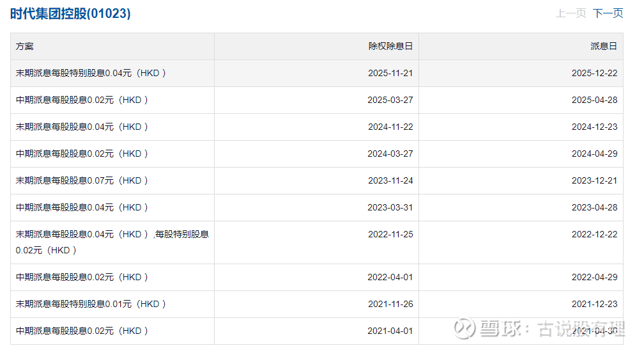Viewport: 644px width, 348px height.
Task: Click ex-dividend date 2022-04-01 cell
Action: point(390,278)
